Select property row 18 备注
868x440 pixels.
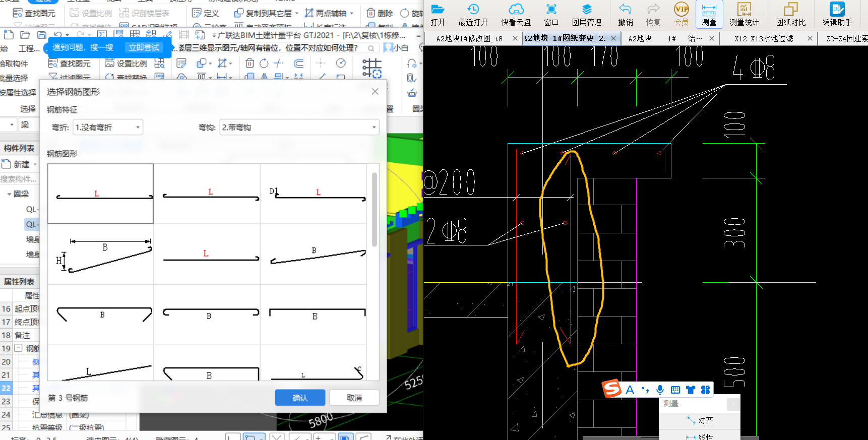(x=20, y=335)
